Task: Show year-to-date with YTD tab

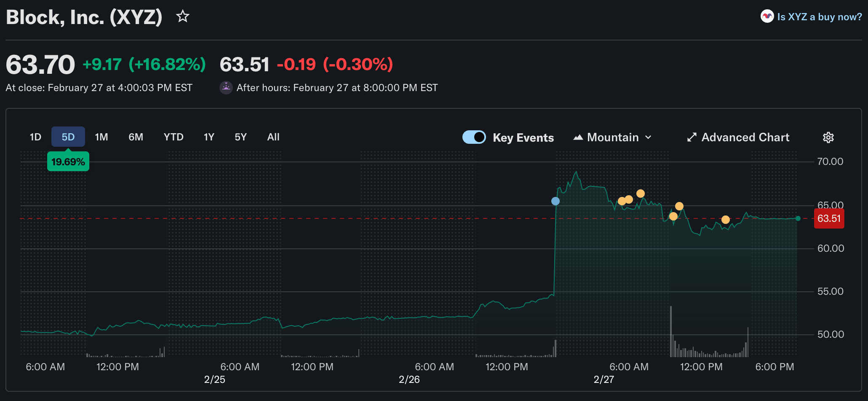Action: click(x=174, y=137)
